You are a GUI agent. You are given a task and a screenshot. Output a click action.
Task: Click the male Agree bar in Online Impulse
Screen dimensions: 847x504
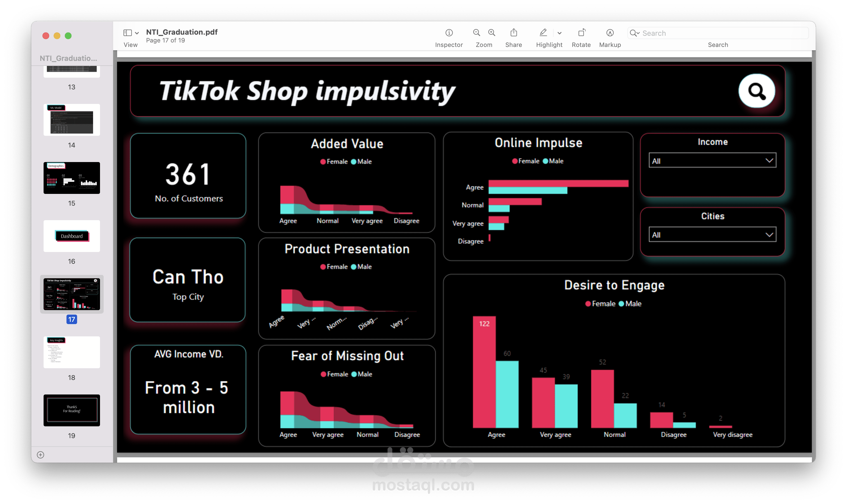pos(527,190)
